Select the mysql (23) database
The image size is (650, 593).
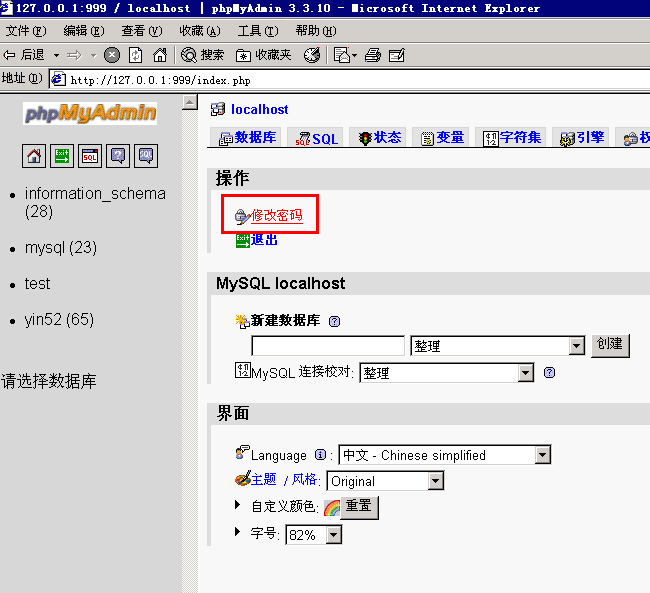pyautogui.click(x=61, y=248)
